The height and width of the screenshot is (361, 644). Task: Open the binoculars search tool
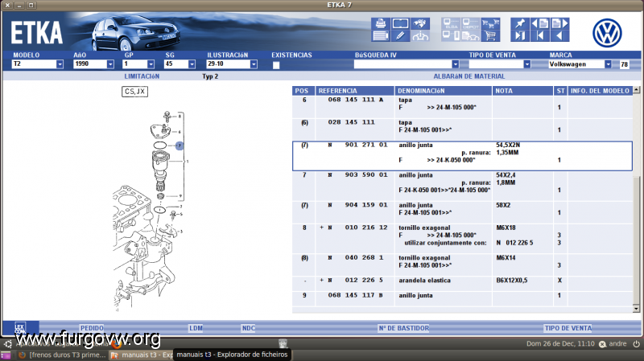click(x=419, y=23)
